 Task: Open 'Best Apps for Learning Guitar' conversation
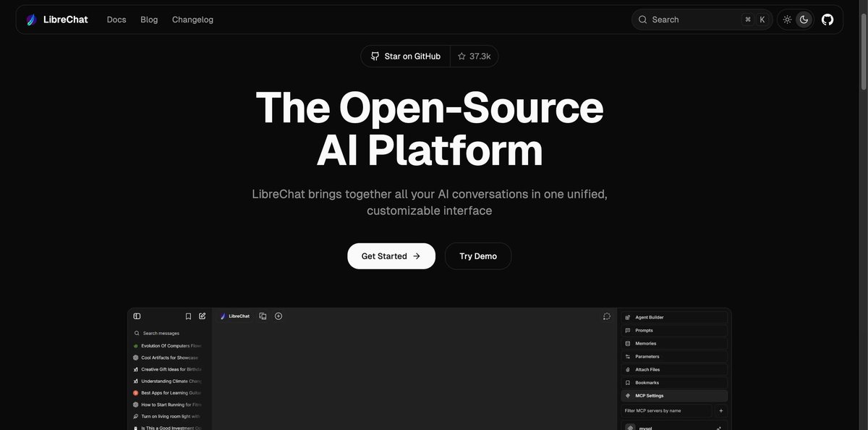[x=167, y=393]
